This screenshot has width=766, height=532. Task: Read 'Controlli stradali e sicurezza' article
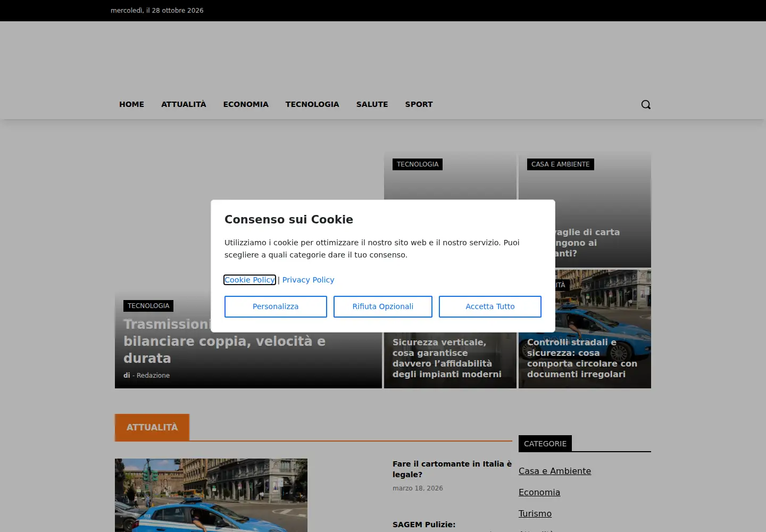point(582,358)
